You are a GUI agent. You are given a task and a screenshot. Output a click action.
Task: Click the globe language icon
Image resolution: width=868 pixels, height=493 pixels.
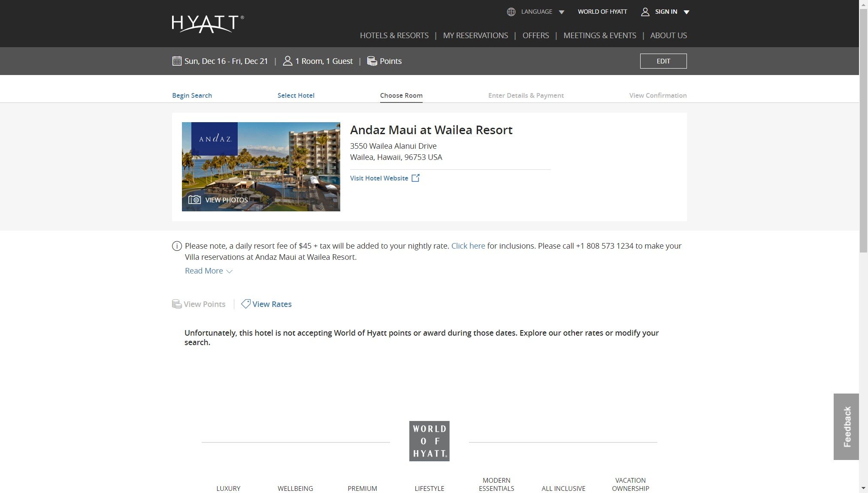point(511,12)
